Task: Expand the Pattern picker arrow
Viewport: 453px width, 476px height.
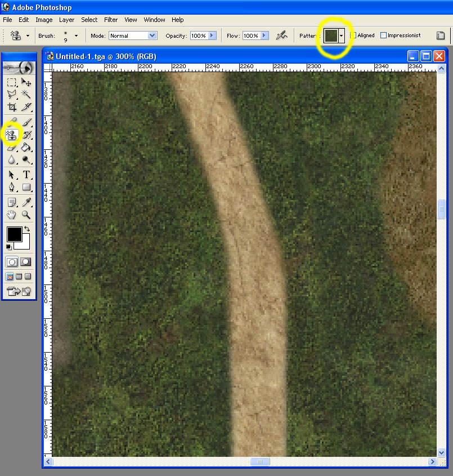Action: click(342, 35)
